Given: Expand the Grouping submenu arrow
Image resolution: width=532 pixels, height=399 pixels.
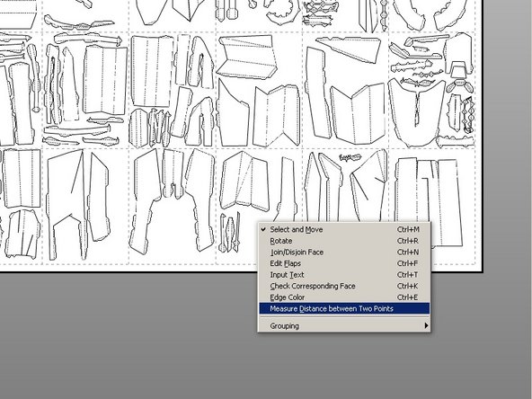Looking at the screenshot, I should pyautogui.click(x=426, y=325).
